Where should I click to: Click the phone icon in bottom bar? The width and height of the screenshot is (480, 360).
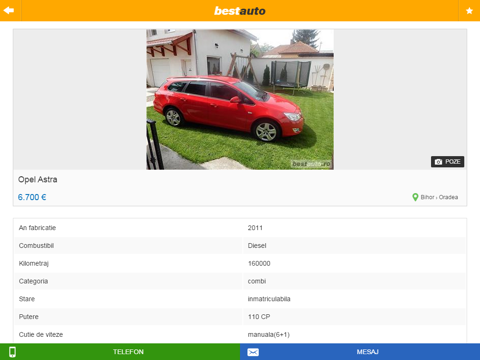[x=12, y=352]
